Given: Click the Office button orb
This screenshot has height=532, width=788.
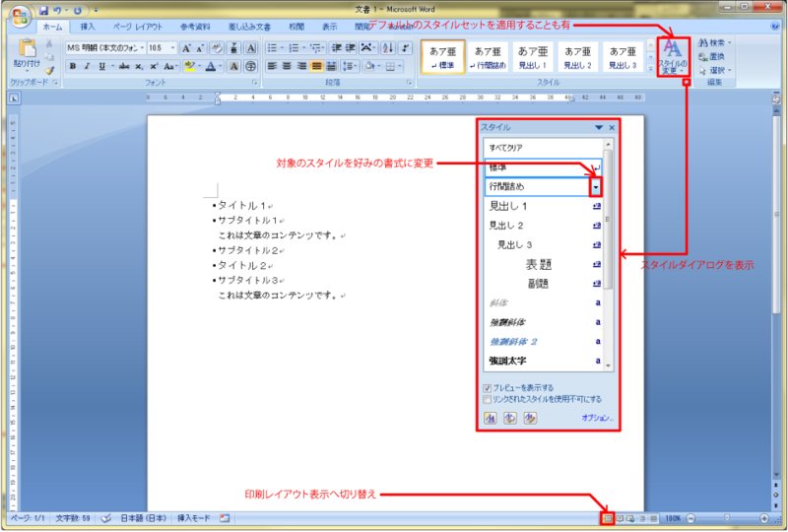Looking at the screenshot, I should 20,16.
